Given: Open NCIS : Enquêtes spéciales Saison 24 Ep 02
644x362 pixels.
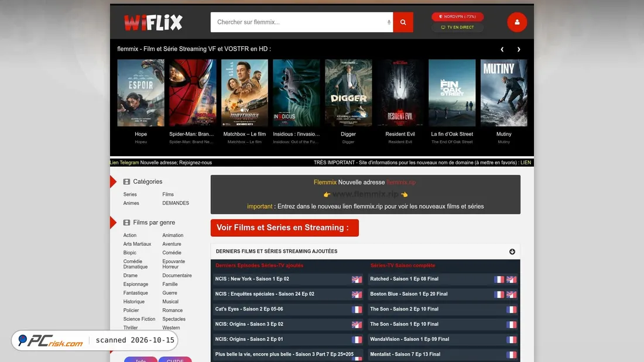Looking at the screenshot, I should pos(265,294).
